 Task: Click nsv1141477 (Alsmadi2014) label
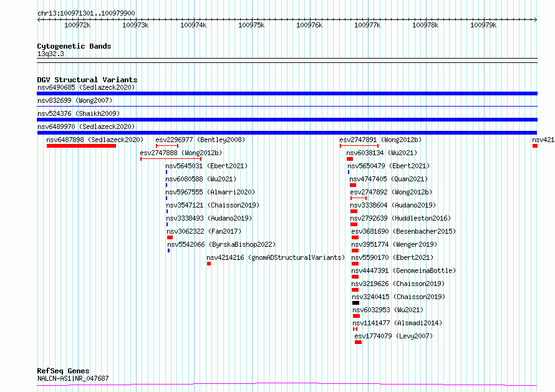click(397, 323)
